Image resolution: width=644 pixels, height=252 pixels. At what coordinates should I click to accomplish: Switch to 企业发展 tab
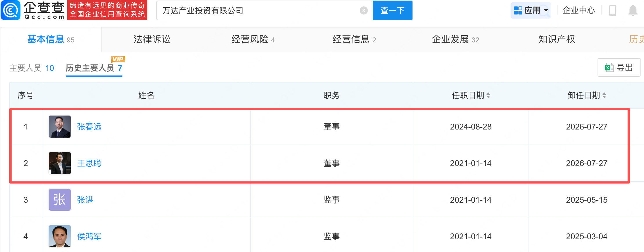click(x=455, y=39)
